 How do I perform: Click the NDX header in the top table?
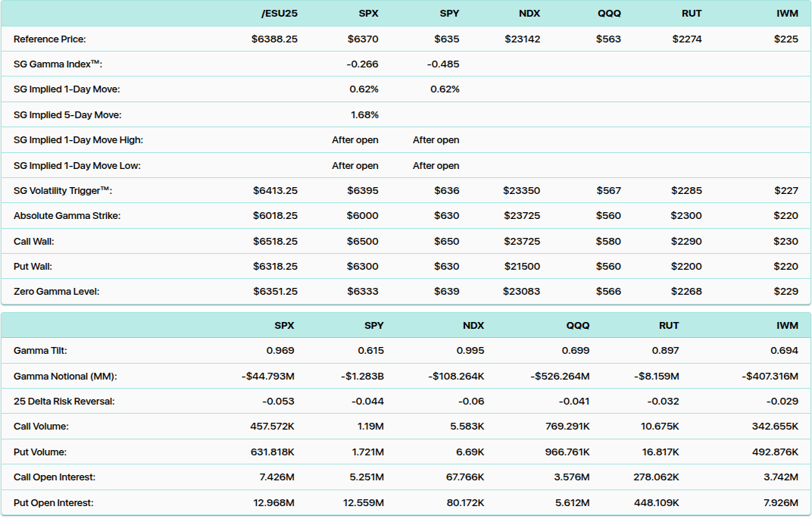tap(529, 14)
